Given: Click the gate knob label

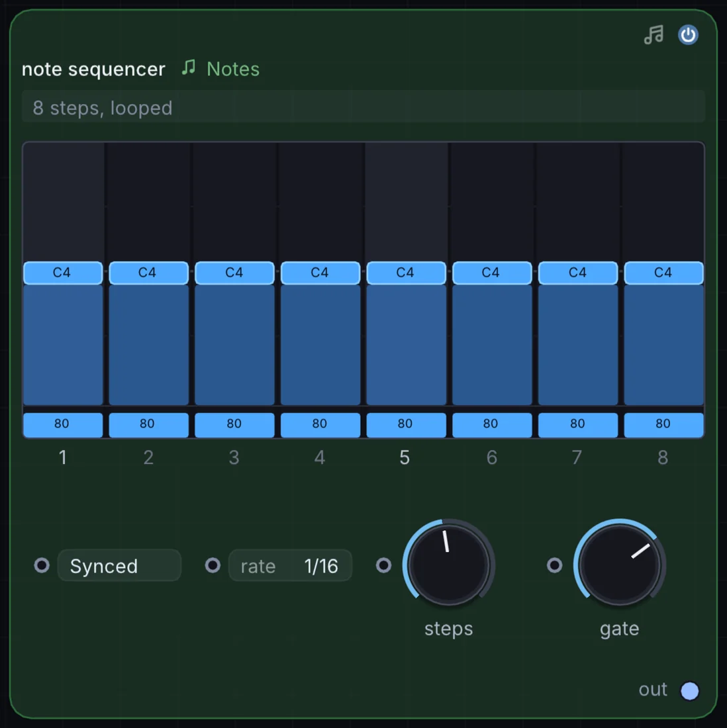Looking at the screenshot, I should 620,629.
